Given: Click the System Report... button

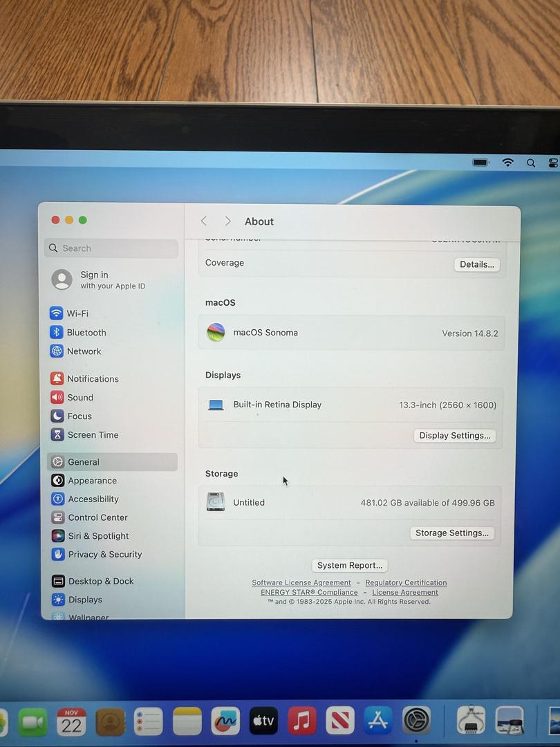Looking at the screenshot, I should [350, 565].
